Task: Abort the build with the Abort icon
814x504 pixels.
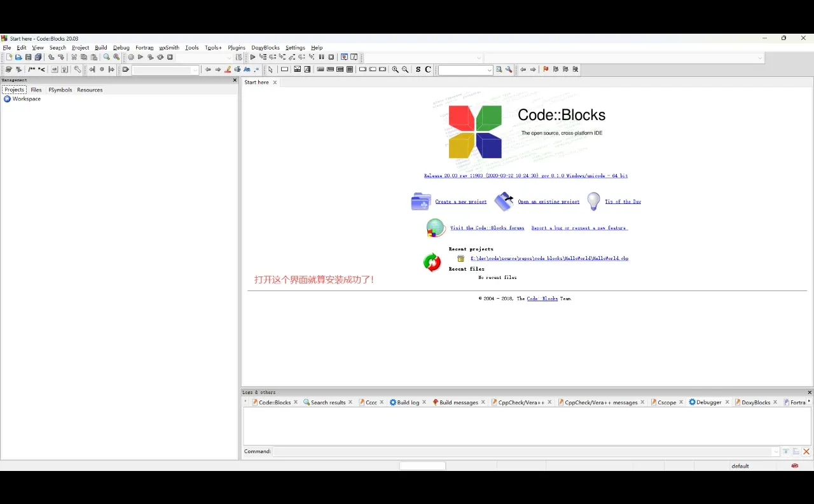Action: (169, 57)
